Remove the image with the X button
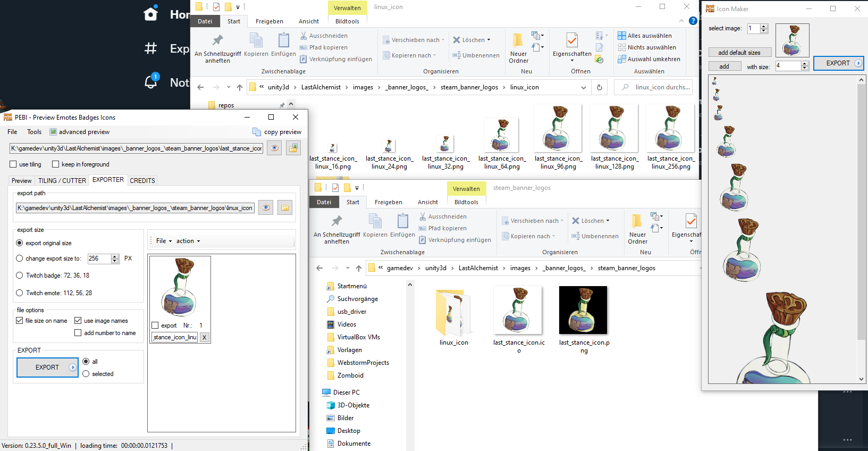The height and width of the screenshot is (451, 868). pyautogui.click(x=204, y=337)
